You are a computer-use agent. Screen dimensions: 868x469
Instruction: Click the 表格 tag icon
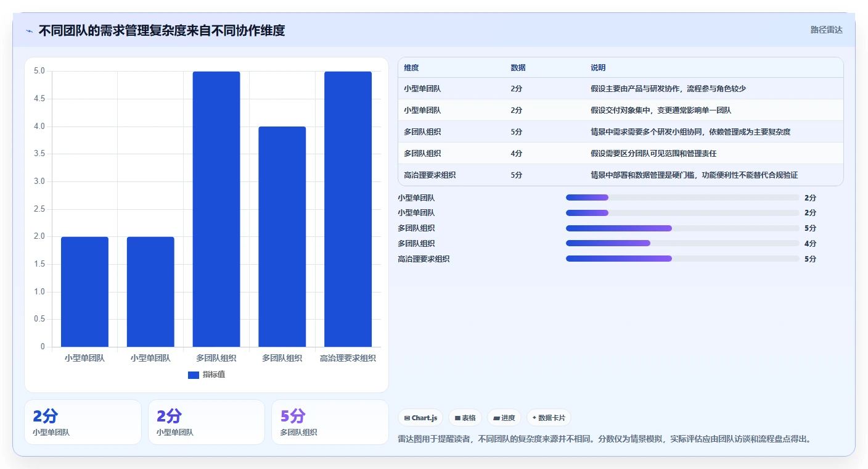[x=457, y=418]
